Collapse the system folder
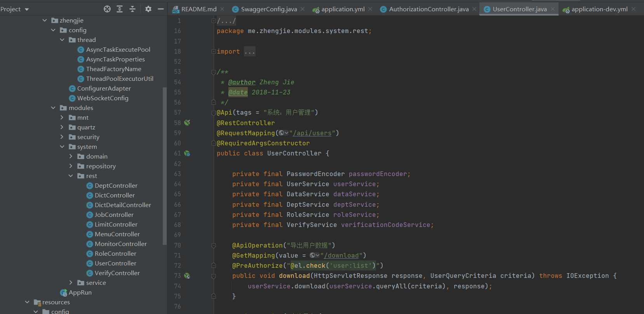 [62, 147]
